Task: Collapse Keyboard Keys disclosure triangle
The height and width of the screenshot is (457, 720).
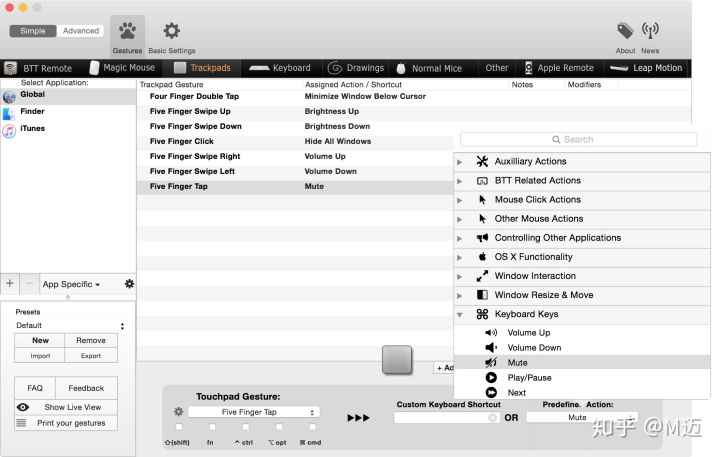Action: 459,315
